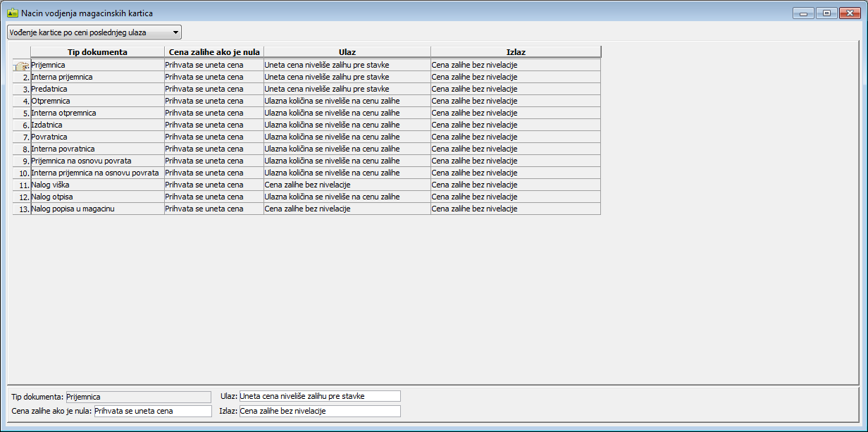
Task: Click the Ulaz input field at the bottom
Action: [320, 396]
